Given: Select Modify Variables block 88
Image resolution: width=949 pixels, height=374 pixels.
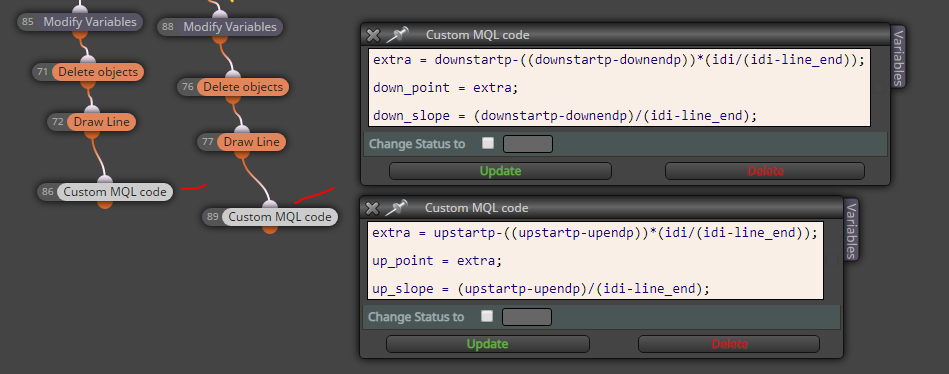Looking at the screenshot, I should (229, 27).
